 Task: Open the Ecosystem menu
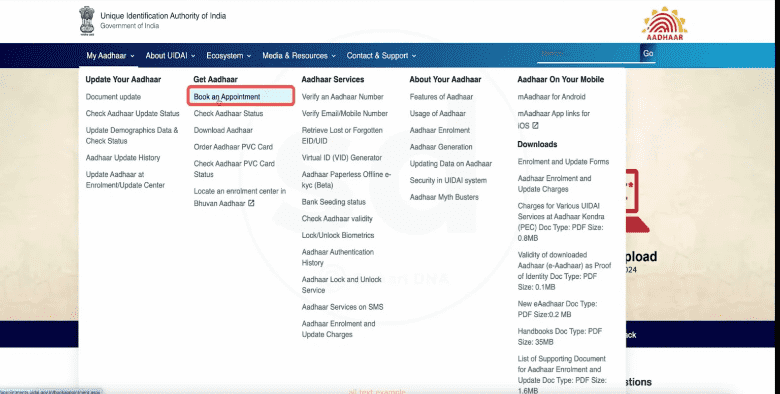(229, 56)
